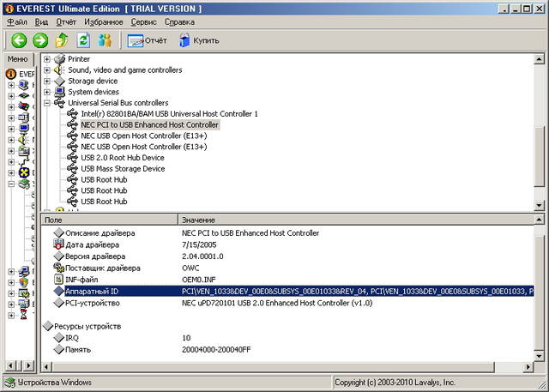Image resolution: width=549 pixels, height=392 pixels.
Task: Click the yellow DirectX icon in the sidebar tree
Action: [x=24, y=173]
